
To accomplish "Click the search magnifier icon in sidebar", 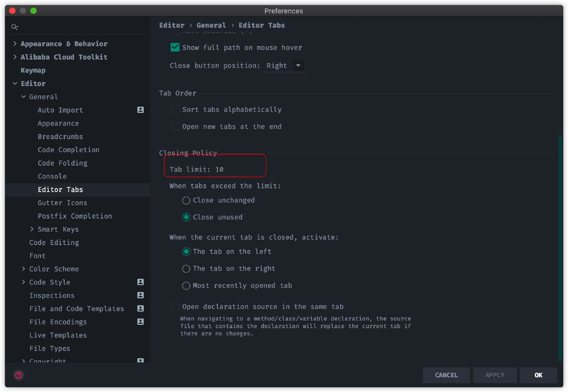I will [x=15, y=27].
